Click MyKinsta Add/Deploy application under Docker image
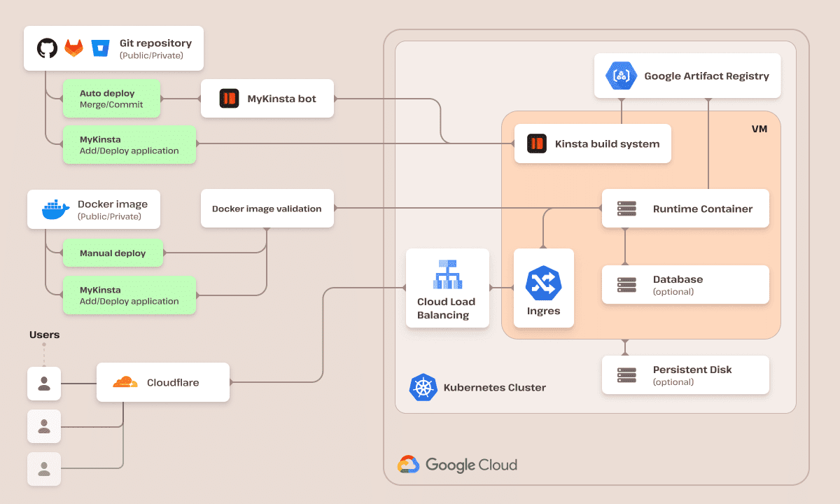 [129, 295]
